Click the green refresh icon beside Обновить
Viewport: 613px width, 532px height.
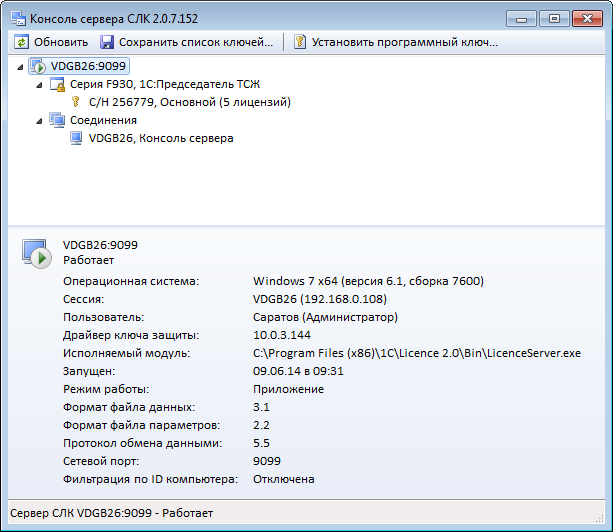(x=22, y=42)
